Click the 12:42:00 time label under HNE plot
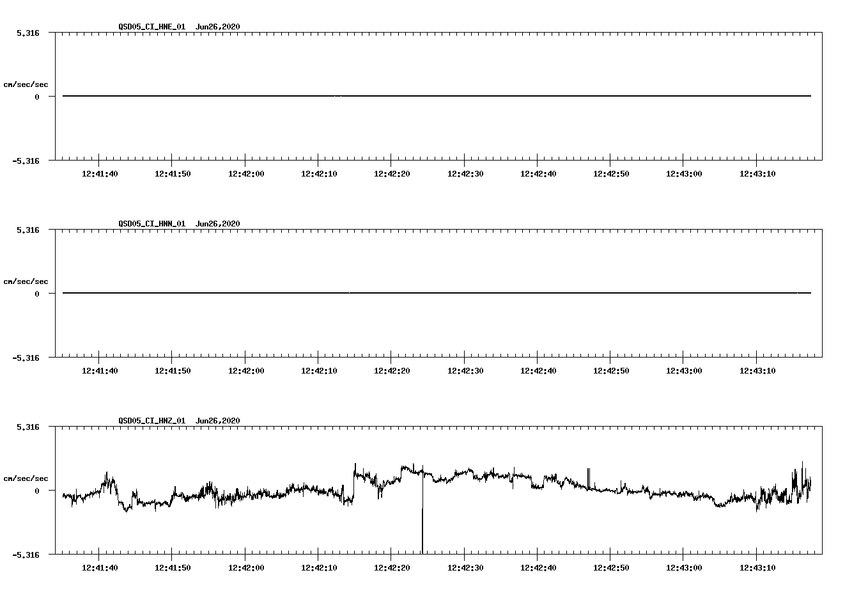Image resolution: width=868 pixels, height=591 pixels. (246, 174)
